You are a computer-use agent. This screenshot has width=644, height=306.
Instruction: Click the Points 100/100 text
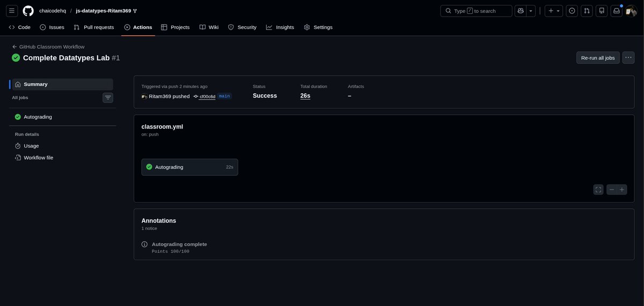[171, 251]
